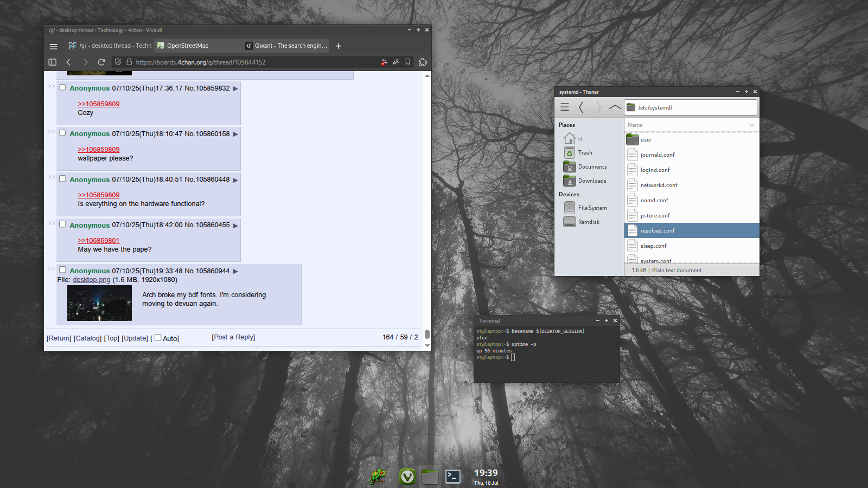The height and width of the screenshot is (488, 868).
Task: Open post menu arrow for No.105860455
Action: pyautogui.click(x=235, y=226)
